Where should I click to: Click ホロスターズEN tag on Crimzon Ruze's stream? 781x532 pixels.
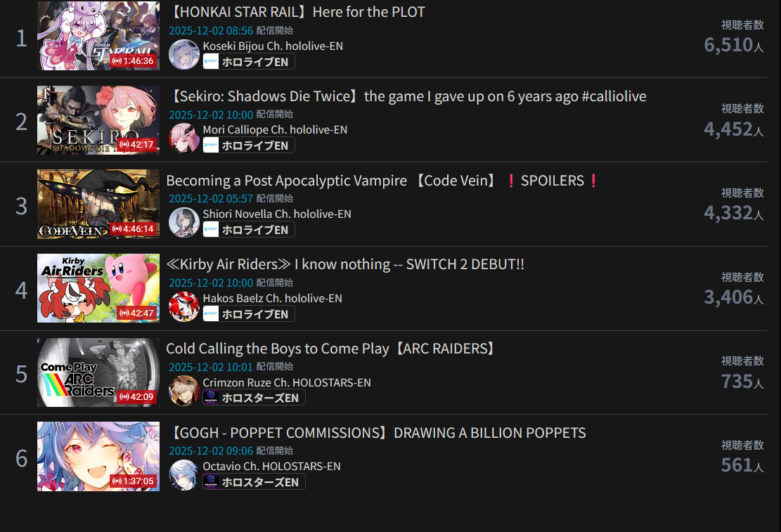254,398
